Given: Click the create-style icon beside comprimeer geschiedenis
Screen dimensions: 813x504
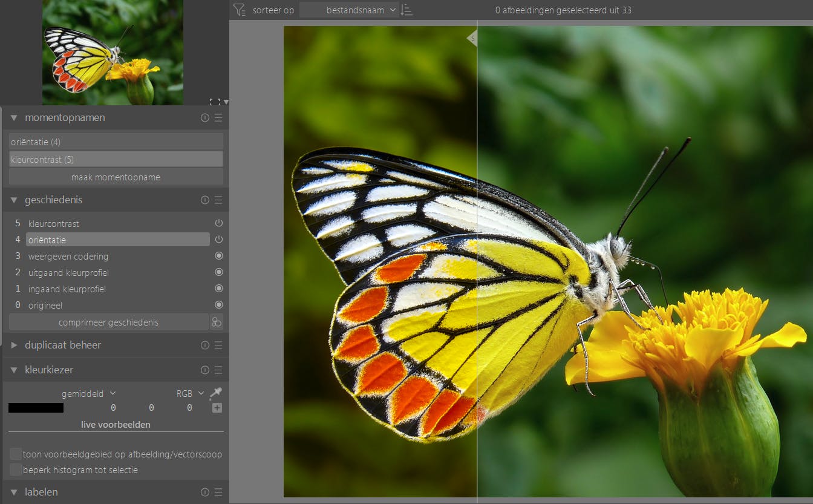Looking at the screenshot, I should point(217,322).
